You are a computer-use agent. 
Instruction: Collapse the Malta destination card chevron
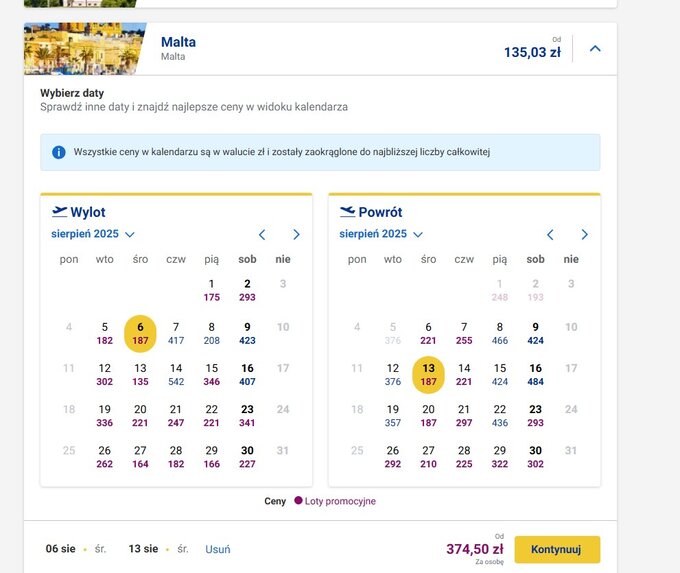pyautogui.click(x=595, y=49)
